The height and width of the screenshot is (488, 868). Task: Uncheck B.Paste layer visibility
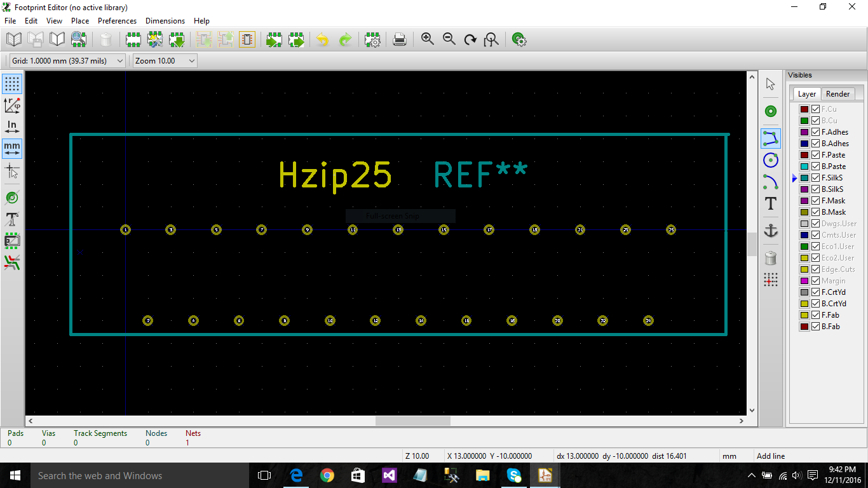click(816, 166)
